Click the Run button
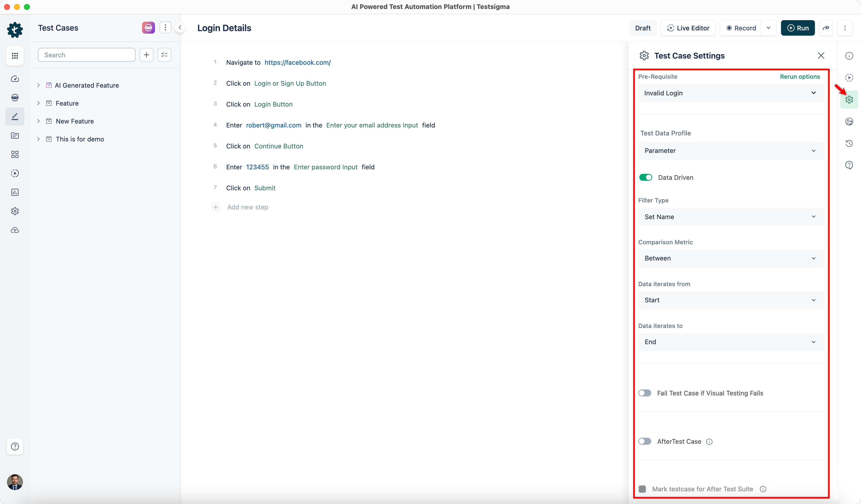The image size is (861, 504). (x=797, y=28)
